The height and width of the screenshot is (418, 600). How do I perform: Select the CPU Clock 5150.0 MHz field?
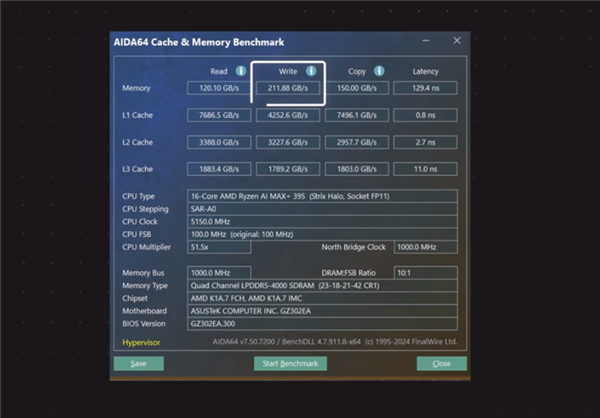[x=322, y=221]
